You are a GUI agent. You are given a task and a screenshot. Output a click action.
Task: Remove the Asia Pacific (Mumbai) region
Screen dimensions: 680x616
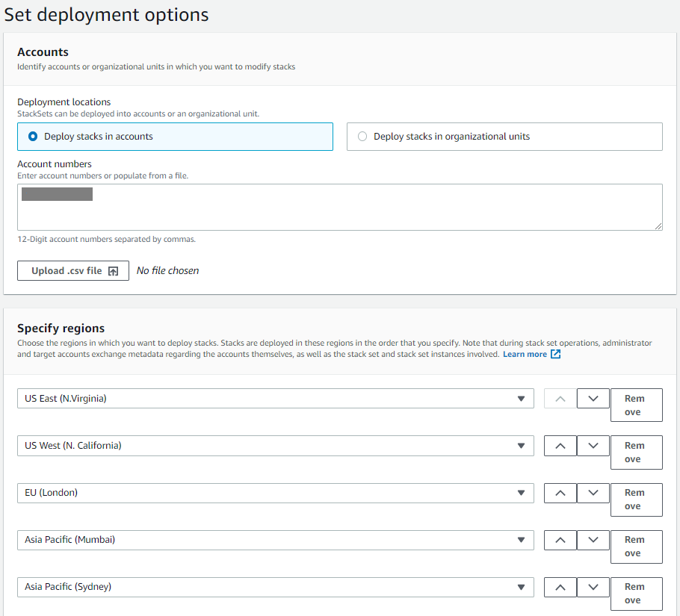636,547
